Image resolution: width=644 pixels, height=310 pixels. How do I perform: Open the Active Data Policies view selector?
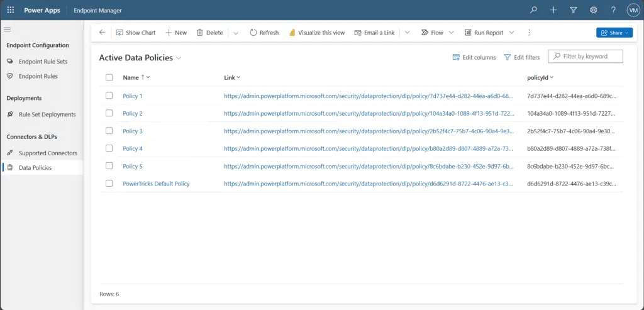tap(140, 58)
